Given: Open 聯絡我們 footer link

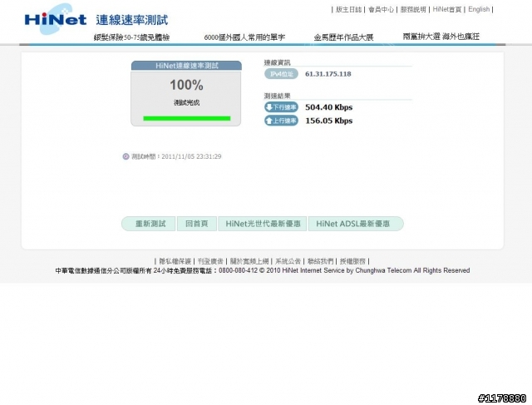Looking at the screenshot, I should pos(320,261).
